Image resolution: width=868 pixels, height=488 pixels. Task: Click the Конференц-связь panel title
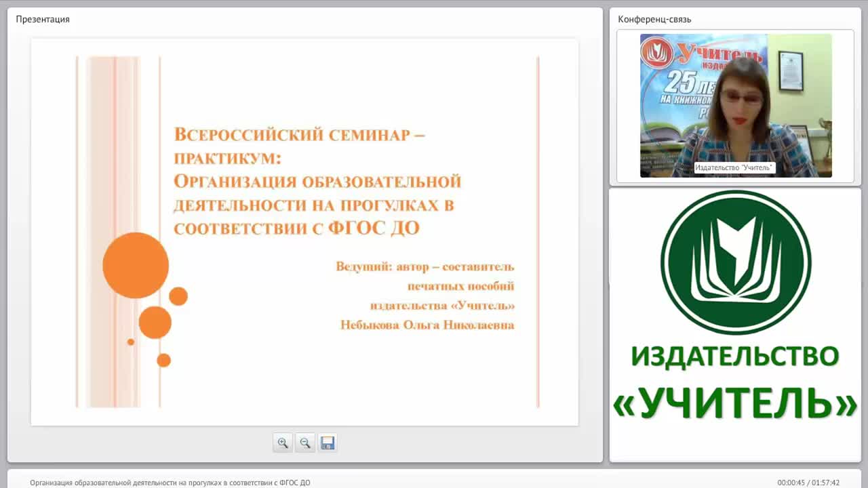(654, 19)
